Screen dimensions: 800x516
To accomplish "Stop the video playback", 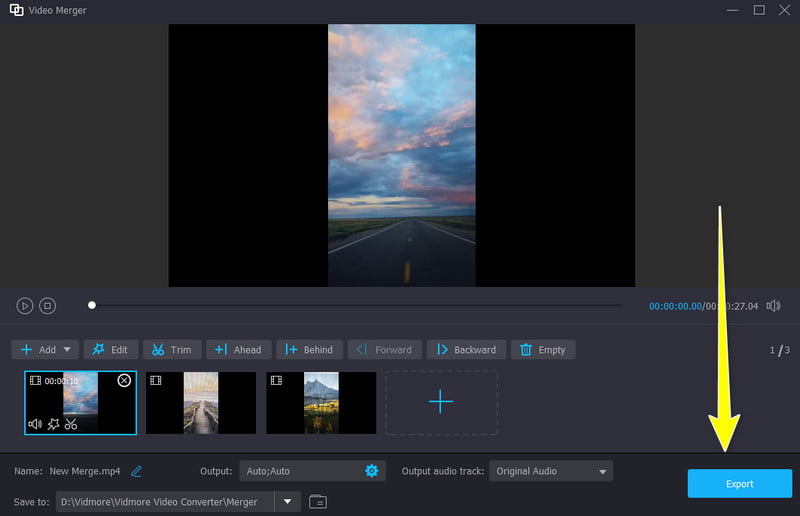I will point(47,306).
